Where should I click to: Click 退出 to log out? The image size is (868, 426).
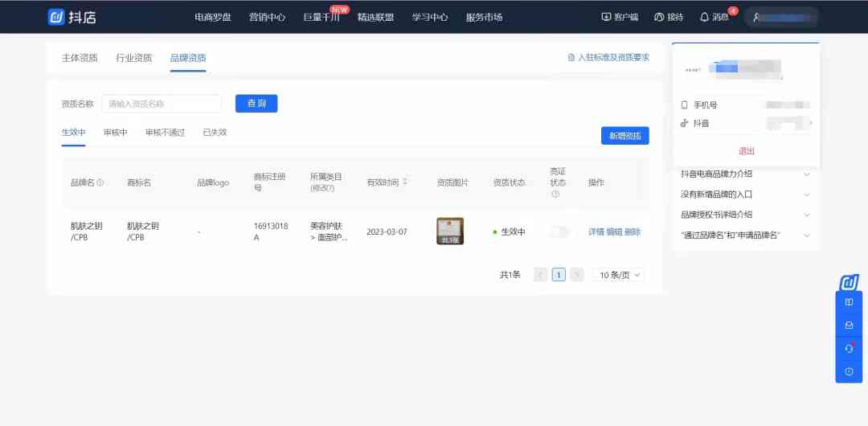(747, 151)
